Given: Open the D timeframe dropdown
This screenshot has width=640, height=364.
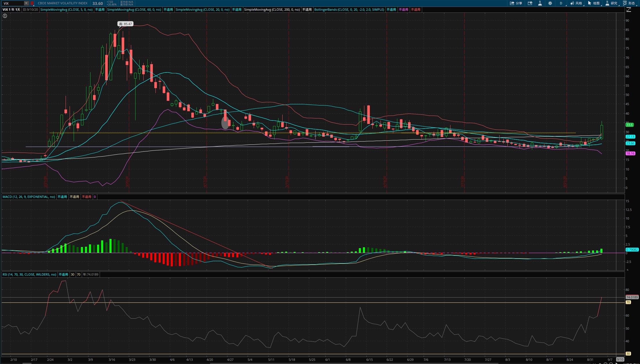Looking at the screenshot, I should 561,3.
